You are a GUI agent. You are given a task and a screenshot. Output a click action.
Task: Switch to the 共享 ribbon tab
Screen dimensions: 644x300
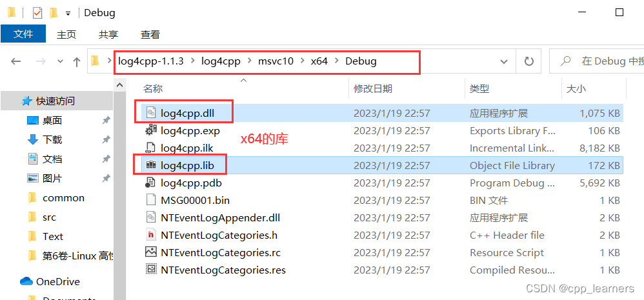tap(108, 34)
